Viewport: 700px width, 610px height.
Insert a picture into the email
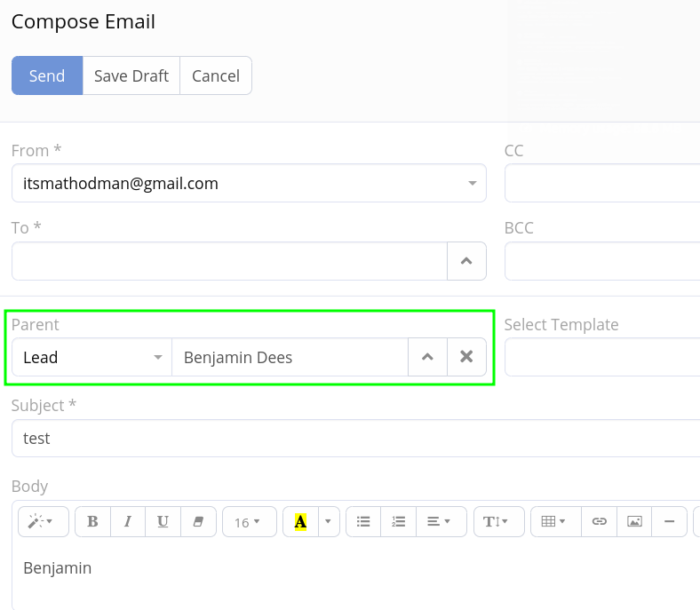click(x=634, y=522)
